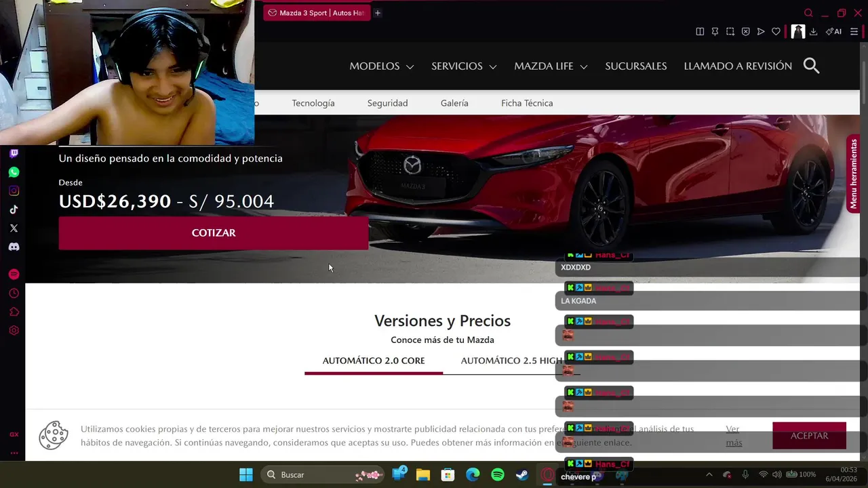Open the browser profile avatar
868x488 pixels.
coord(798,31)
